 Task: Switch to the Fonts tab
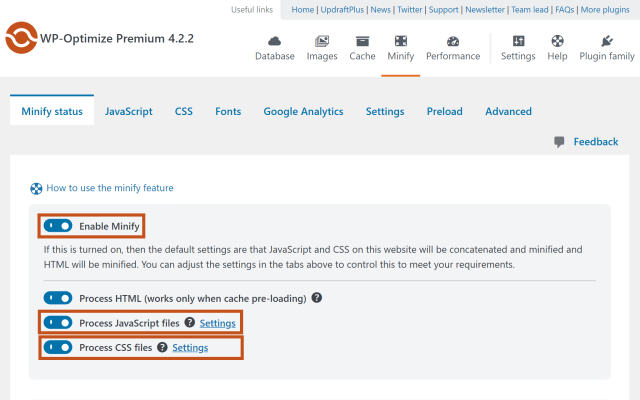coord(228,111)
